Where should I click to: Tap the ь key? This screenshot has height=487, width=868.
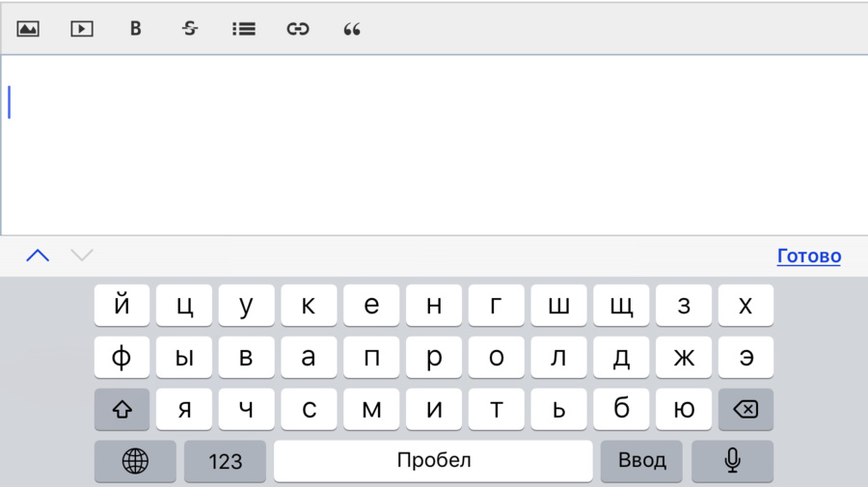pos(559,409)
